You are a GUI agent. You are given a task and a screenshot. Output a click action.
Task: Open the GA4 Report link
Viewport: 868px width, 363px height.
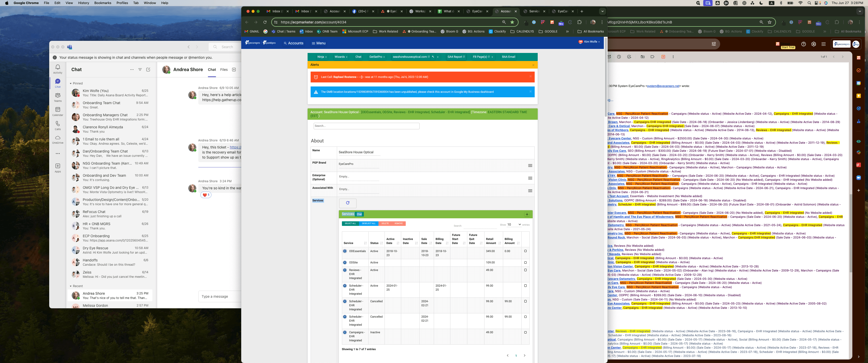tap(456, 57)
